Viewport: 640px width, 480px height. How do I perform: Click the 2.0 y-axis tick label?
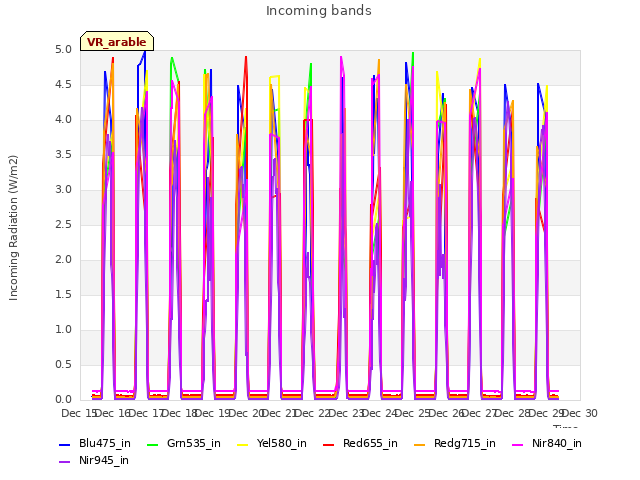[63, 260]
